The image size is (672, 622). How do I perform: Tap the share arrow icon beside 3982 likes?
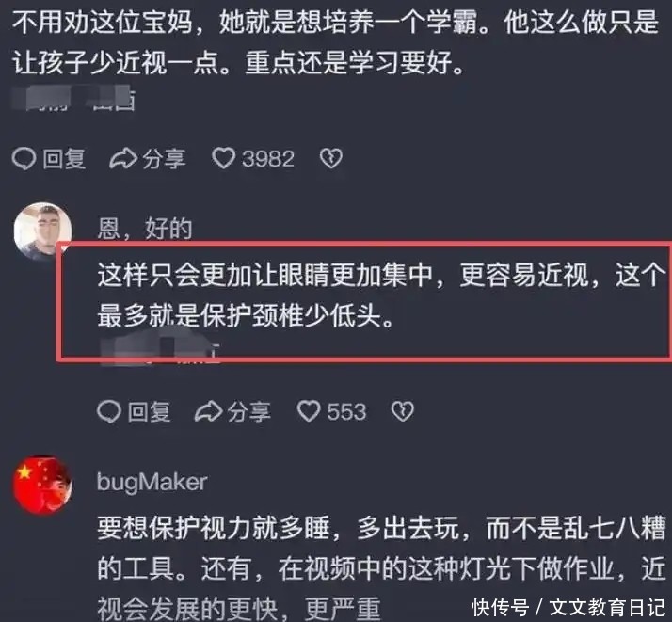point(123,159)
